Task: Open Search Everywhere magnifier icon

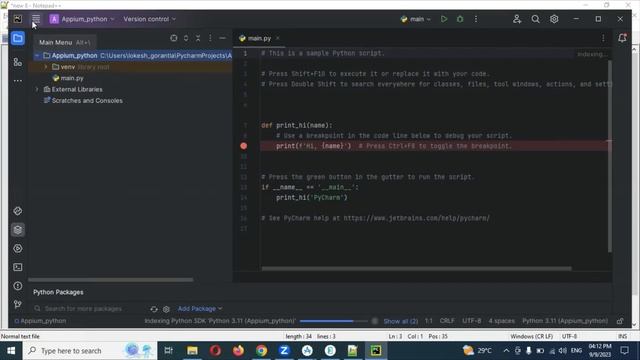Action: pyautogui.click(x=536, y=19)
